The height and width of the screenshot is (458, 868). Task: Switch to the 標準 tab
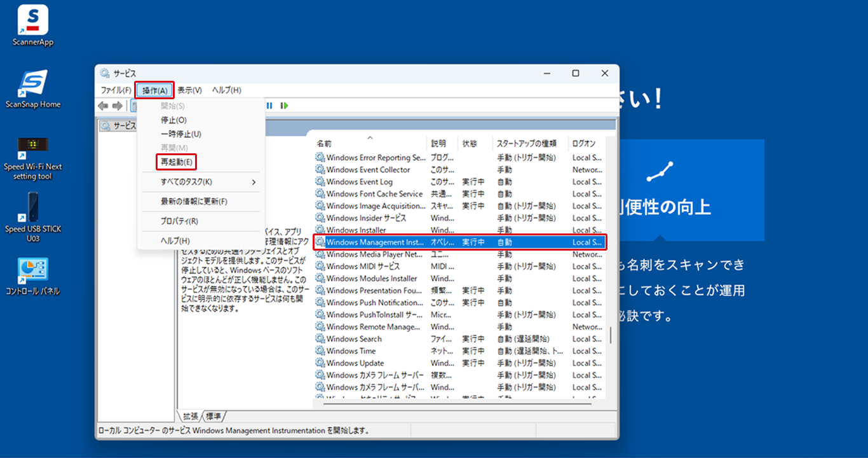pyautogui.click(x=214, y=416)
